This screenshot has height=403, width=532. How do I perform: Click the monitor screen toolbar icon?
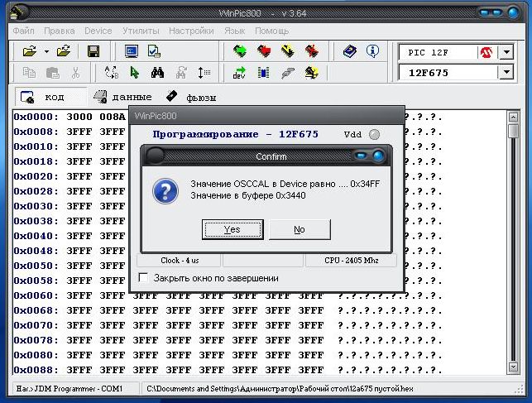point(132,51)
